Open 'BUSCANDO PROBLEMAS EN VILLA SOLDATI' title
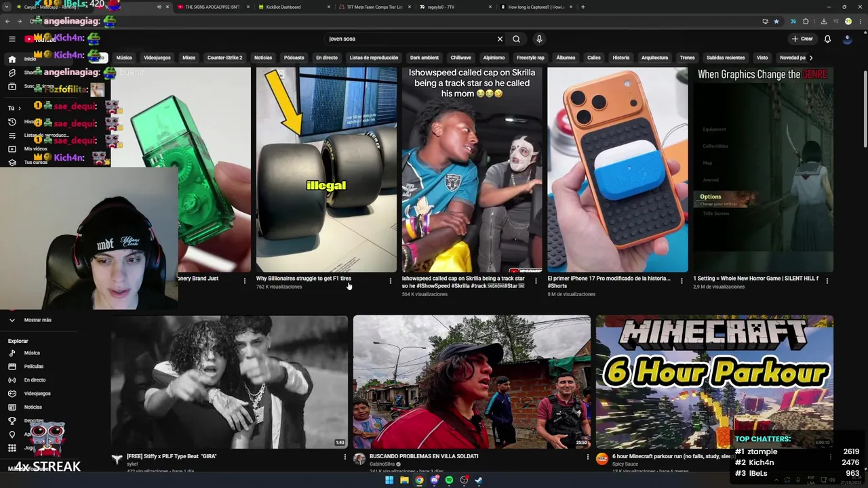The width and height of the screenshot is (868, 488). click(x=424, y=456)
